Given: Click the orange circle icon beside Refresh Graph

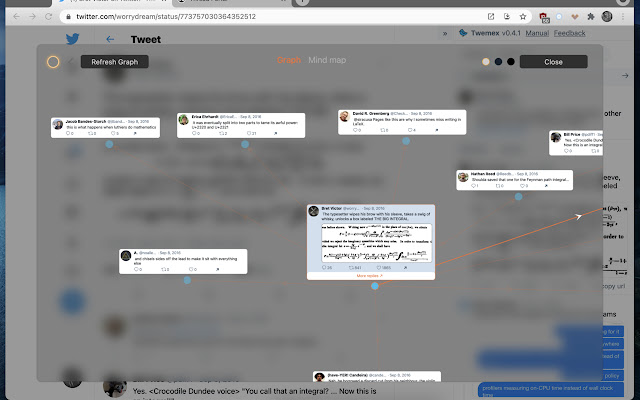Looking at the screenshot, I should pos(53,62).
